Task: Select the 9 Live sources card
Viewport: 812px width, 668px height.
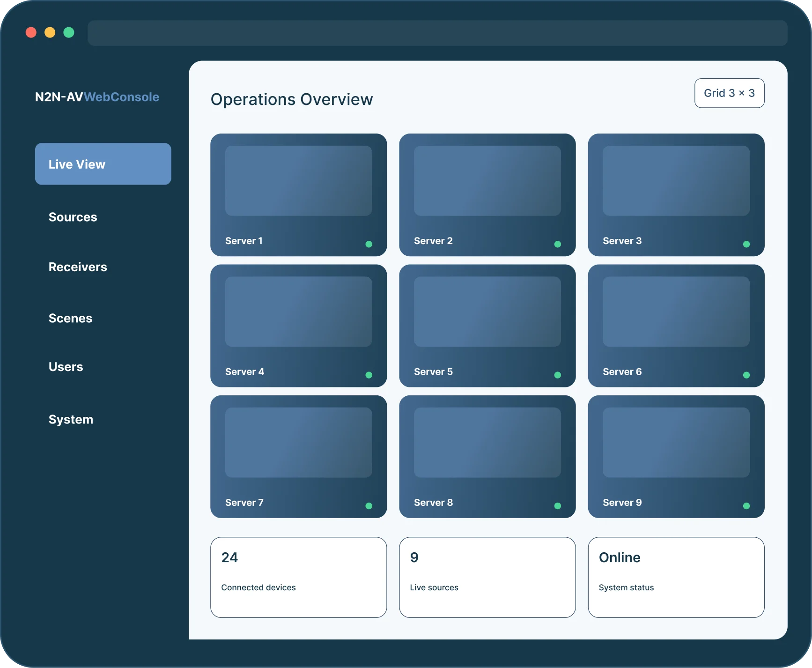Action: 487,578
